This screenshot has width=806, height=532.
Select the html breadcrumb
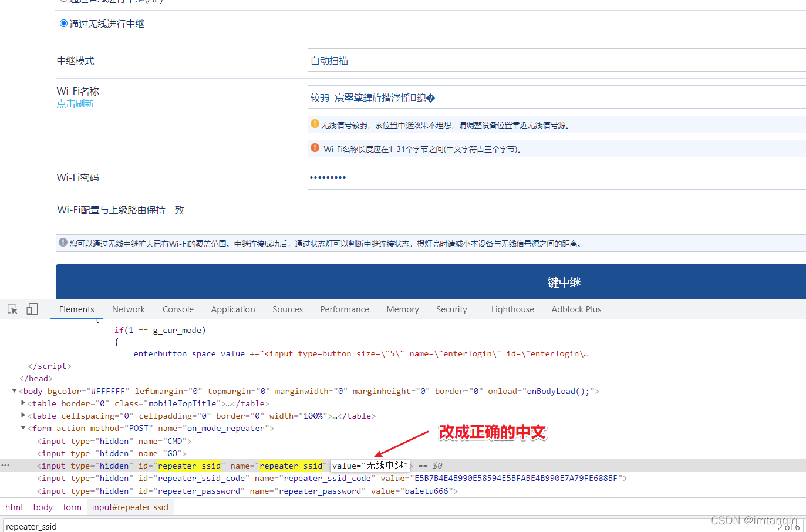[14, 507]
